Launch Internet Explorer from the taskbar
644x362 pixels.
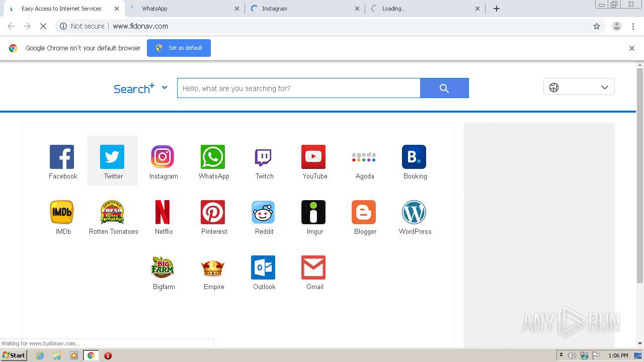[40, 355]
